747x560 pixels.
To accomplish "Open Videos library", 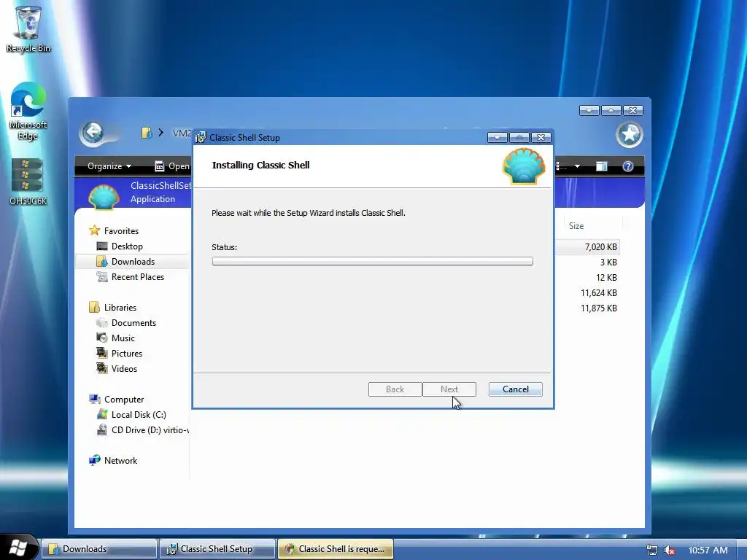I will tap(124, 368).
